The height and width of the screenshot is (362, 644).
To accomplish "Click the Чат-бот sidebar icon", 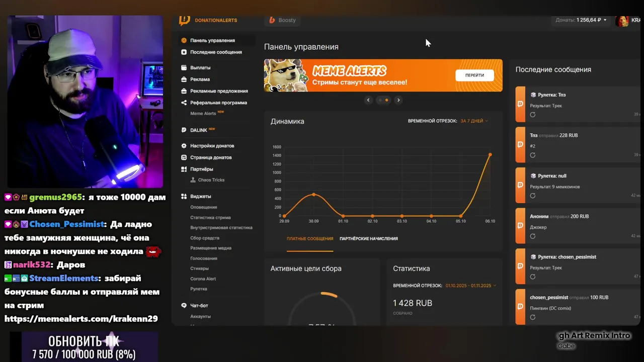I will (x=184, y=306).
